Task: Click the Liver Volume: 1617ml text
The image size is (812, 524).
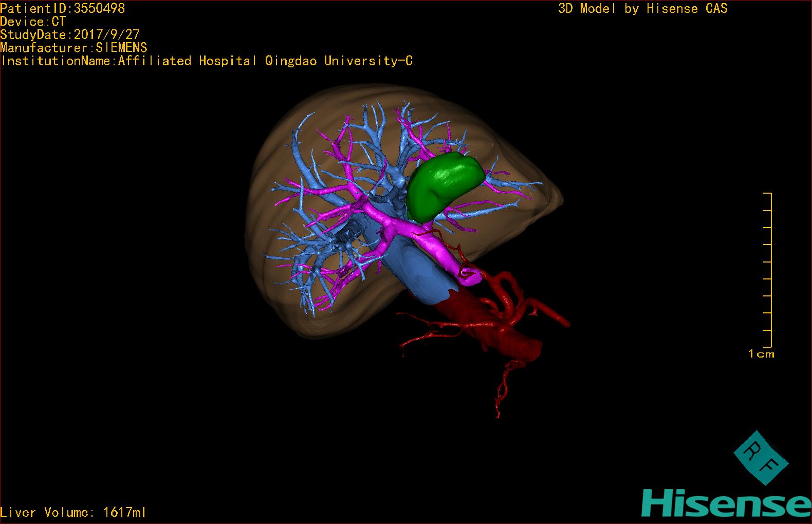Action: 73,512
